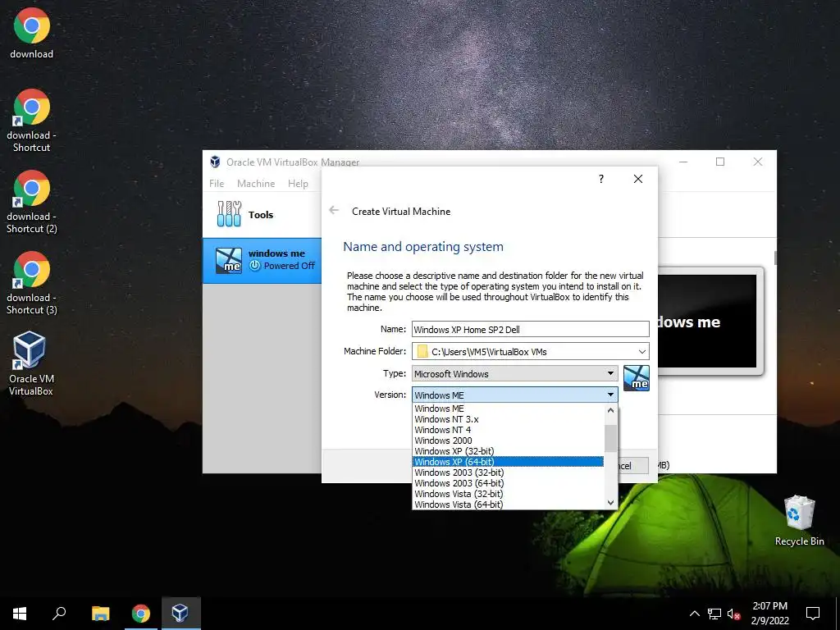Close the Create Virtual Machine dialog
This screenshot has width=840, height=630.
tap(637, 178)
